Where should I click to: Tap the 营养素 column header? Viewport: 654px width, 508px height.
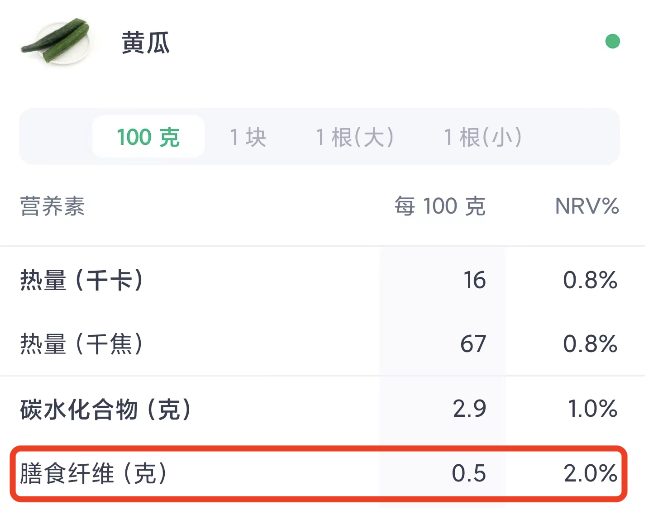pyautogui.click(x=52, y=206)
